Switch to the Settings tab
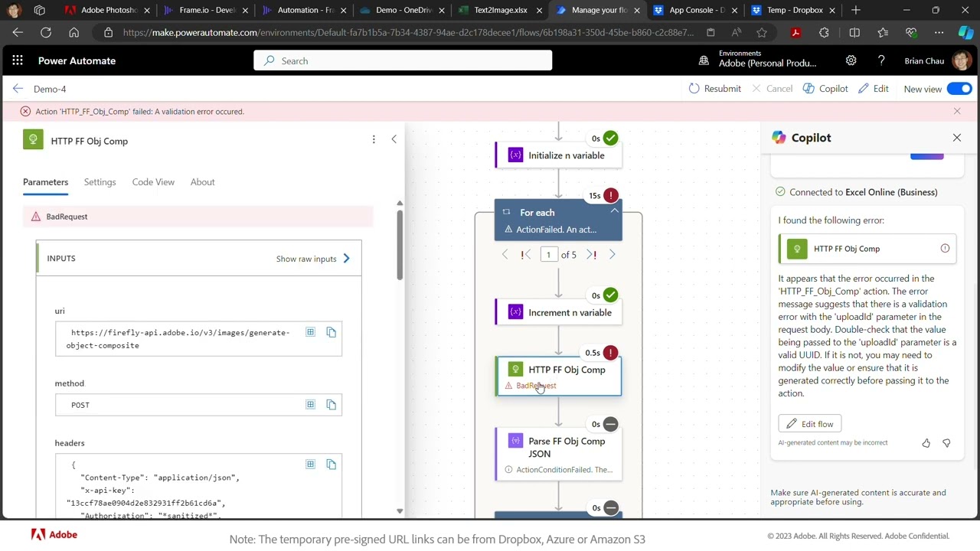This screenshot has width=980, height=551. coord(100,182)
